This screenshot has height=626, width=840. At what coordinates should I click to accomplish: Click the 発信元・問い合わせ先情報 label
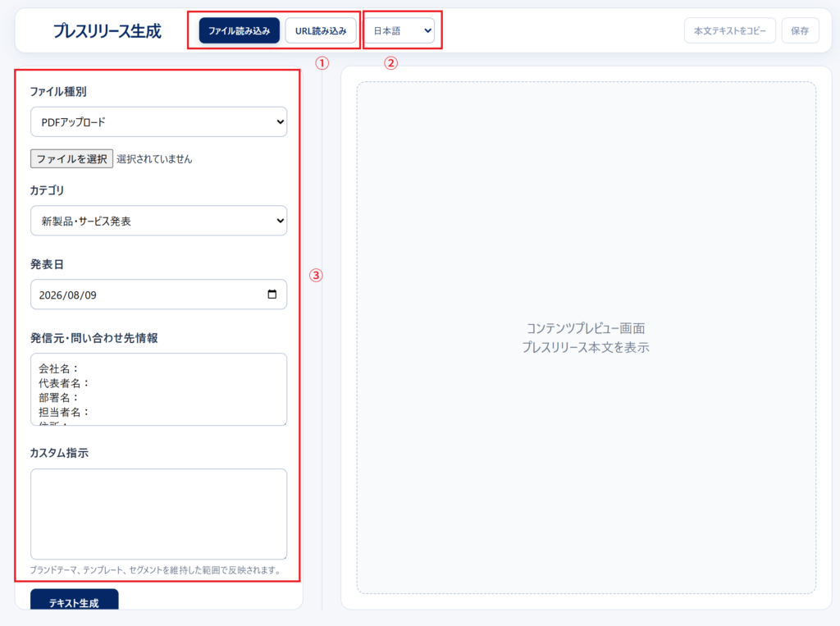click(94, 338)
